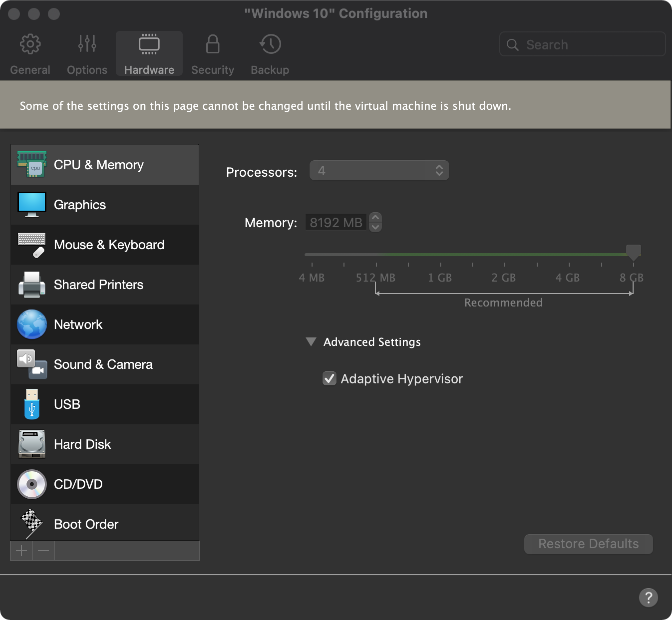Click the Boot Order checkered flag icon
The width and height of the screenshot is (672, 620).
(x=32, y=524)
